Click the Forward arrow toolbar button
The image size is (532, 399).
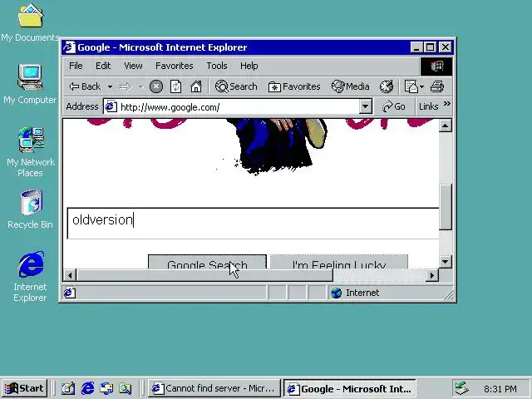click(x=125, y=86)
